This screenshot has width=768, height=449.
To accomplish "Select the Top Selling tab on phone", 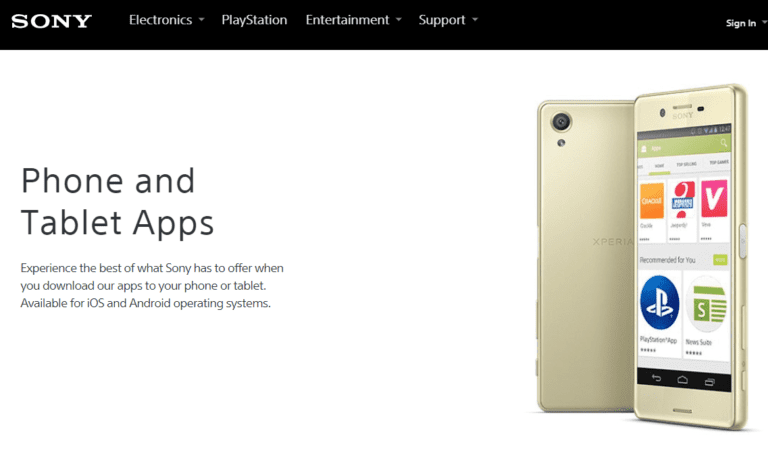I will pyautogui.click(x=686, y=164).
